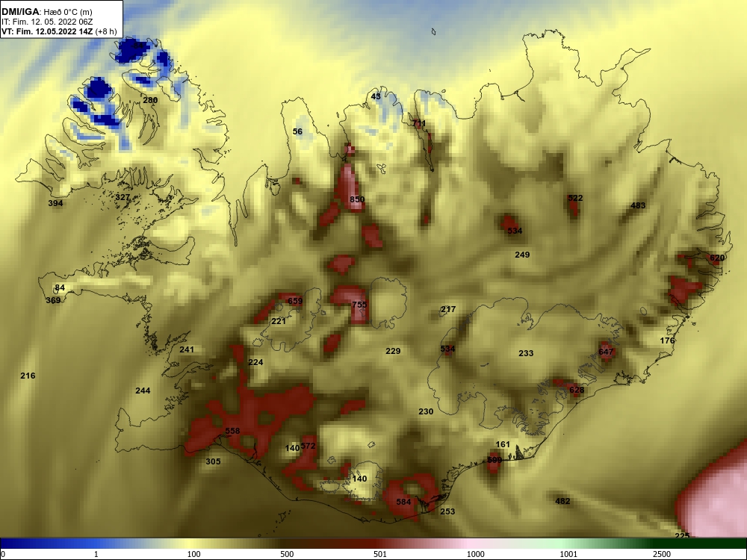This screenshot has height=560, width=747.
Task: Click the 221 value on the map
Action: [279, 321]
